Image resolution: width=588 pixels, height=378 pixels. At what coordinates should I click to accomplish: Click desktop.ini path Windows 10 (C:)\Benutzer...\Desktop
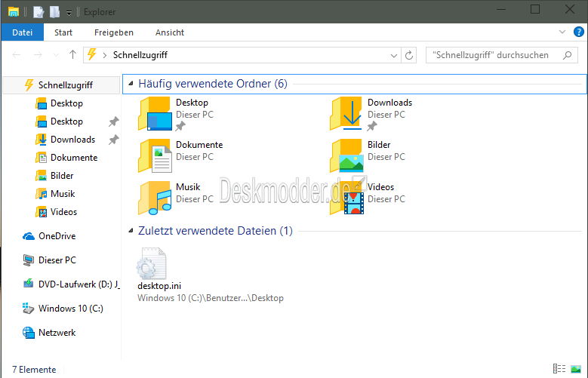click(x=211, y=298)
